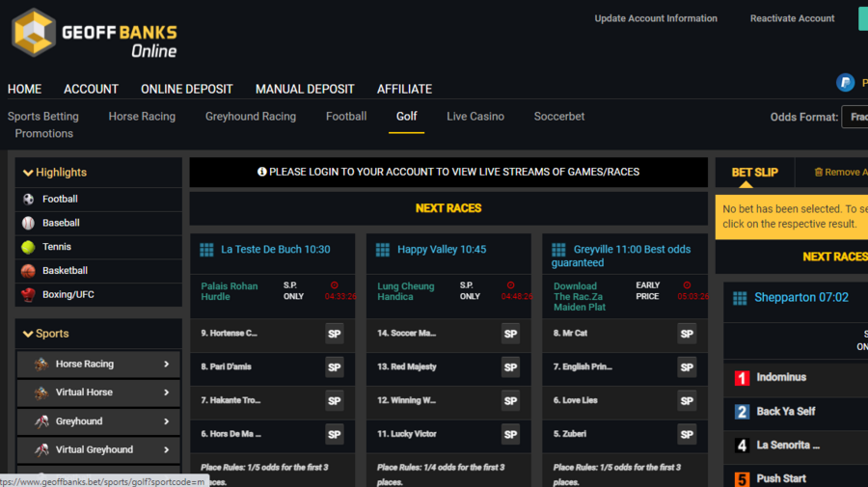Viewport: 868px width, 487px height.
Task: Click runner number 4 badge for La Senorita
Action: pyautogui.click(x=742, y=446)
